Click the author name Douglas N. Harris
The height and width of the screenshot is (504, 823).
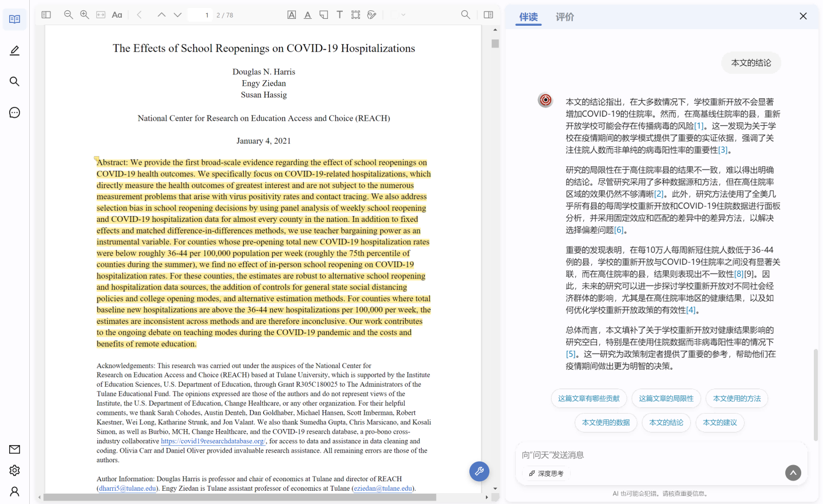pos(264,72)
